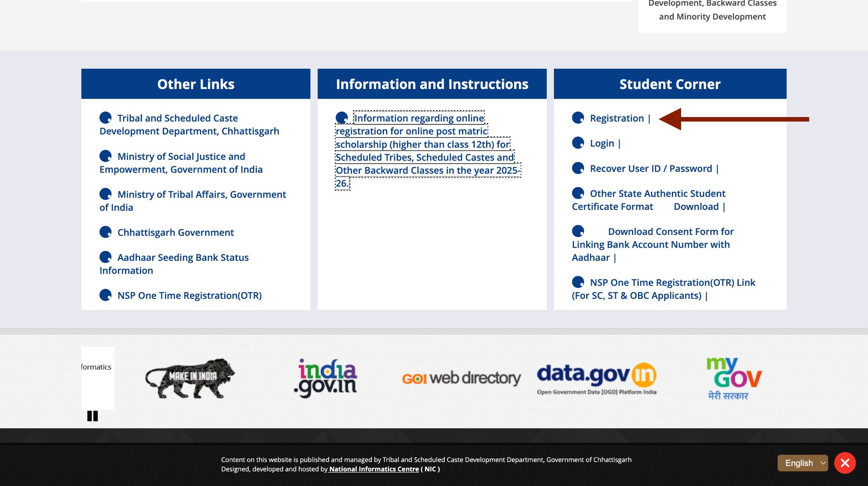Visit Tribal and Scheduled Caste Development Department link

pos(189,125)
